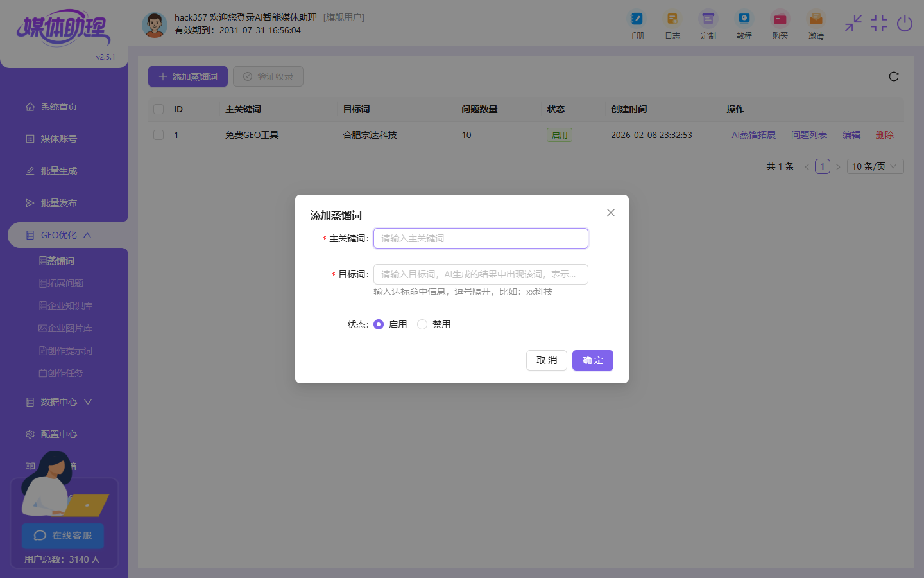Close the 添加蒸馏词 dialog

[611, 213]
